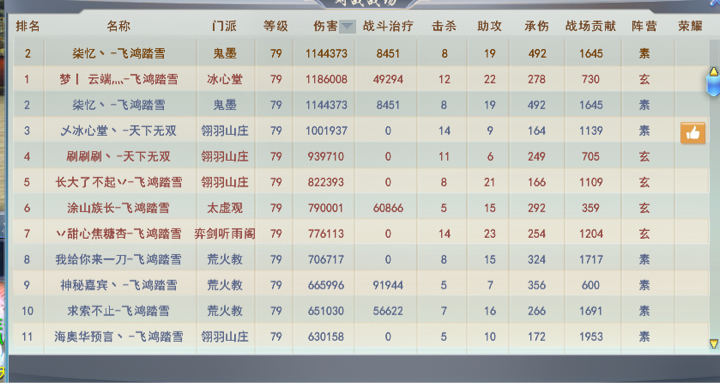Select player 刷刷刷丶-天下无双 row
The height and width of the screenshot is (383, 720).
[x=362, y=157]
